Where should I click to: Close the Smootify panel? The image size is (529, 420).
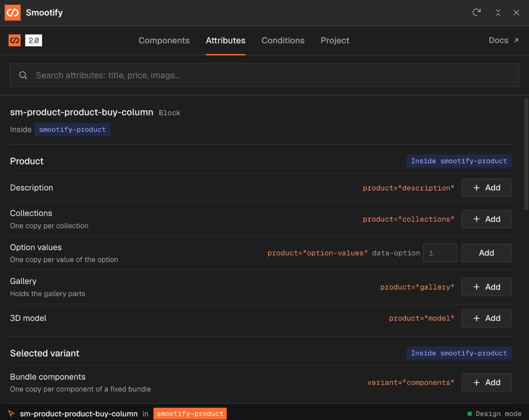coord(517,12)
